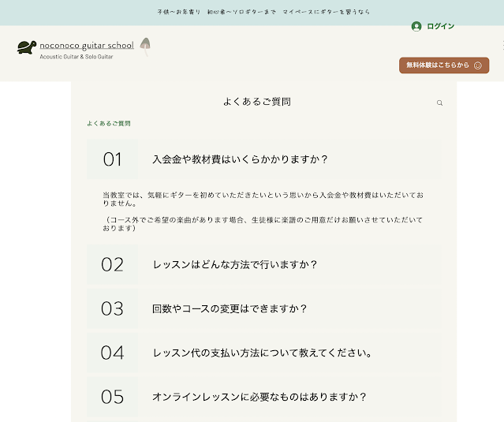Click the 01 number tile
This screenshot has width=504, height=422.
click(112, 159)
